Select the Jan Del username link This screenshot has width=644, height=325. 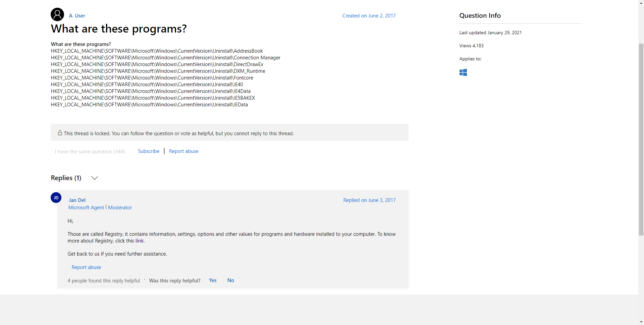pyautogui.click(x=77, y=200)
